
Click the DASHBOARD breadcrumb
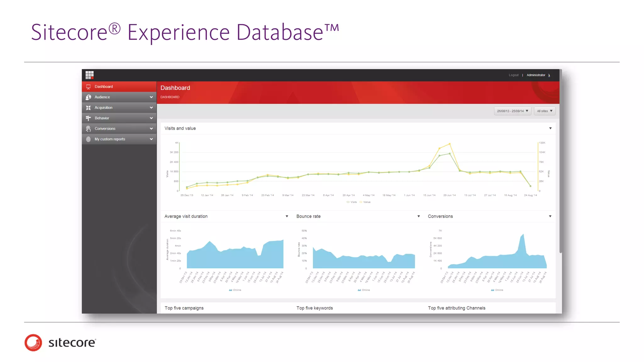point(170,97)
